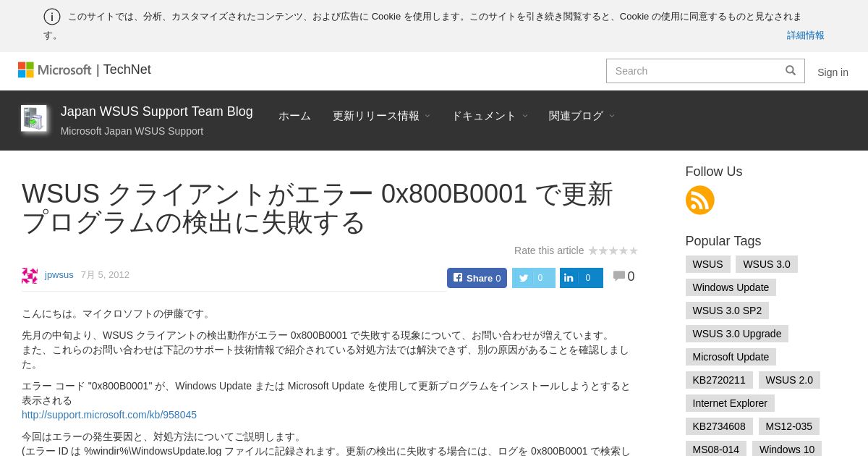Open support.microsoft.com/kb/958045 link
The width and height of the screenshot is (868, 456).
point(109,415)
